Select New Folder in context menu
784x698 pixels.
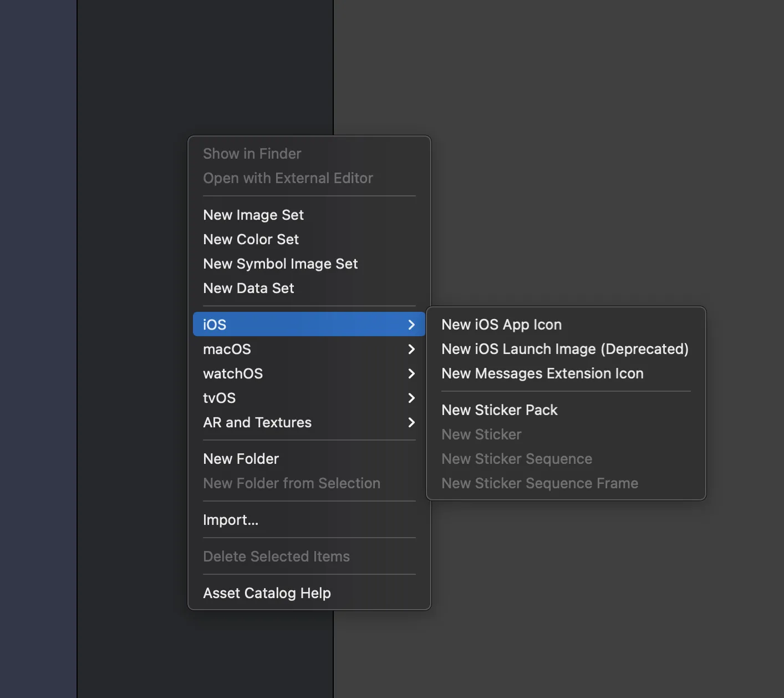click(x=309, y=459)
